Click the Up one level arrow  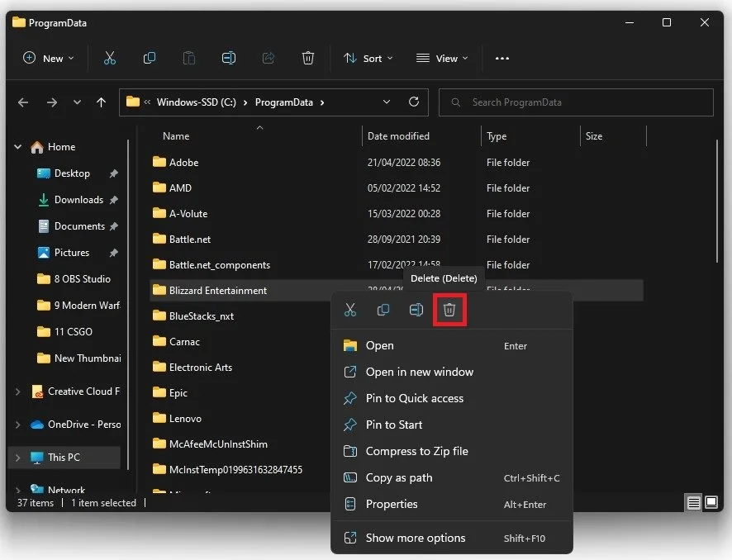101,102
